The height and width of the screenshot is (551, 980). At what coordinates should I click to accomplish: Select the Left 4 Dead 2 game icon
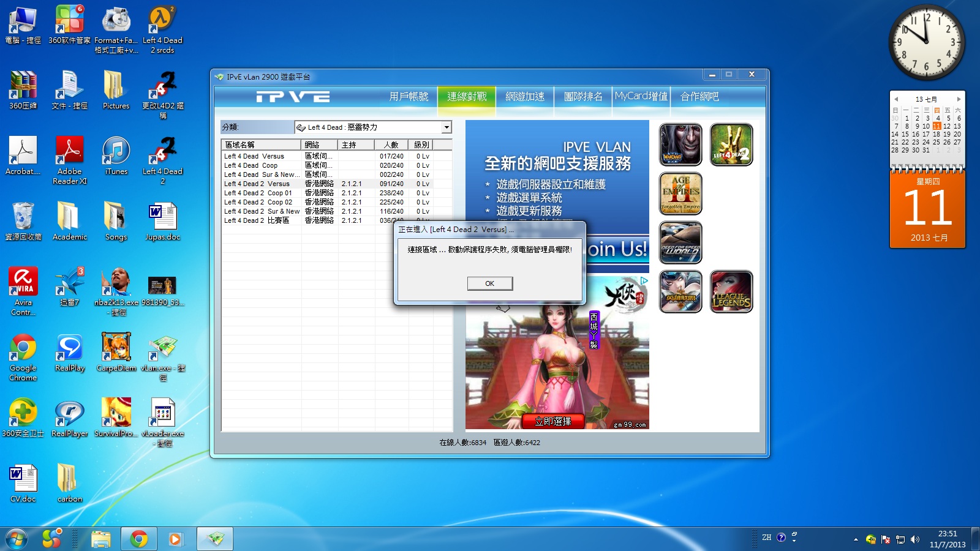731,144
